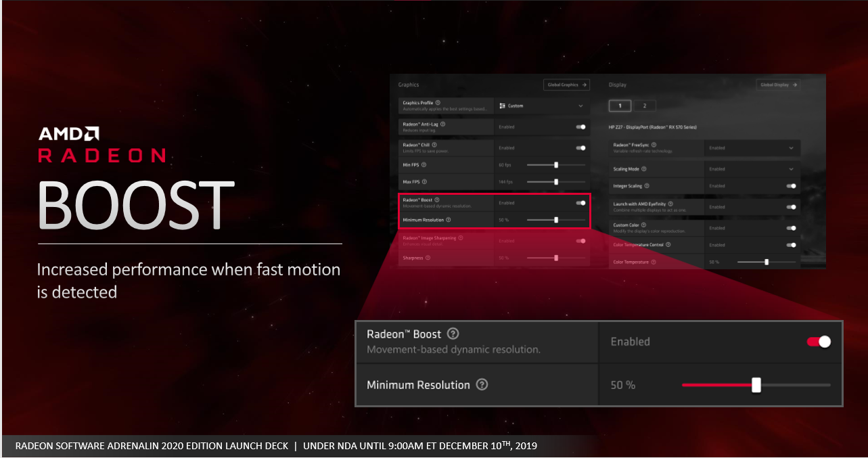
Task: Click Radeon Boost help icon in enlarged callout
Action: 453,334
